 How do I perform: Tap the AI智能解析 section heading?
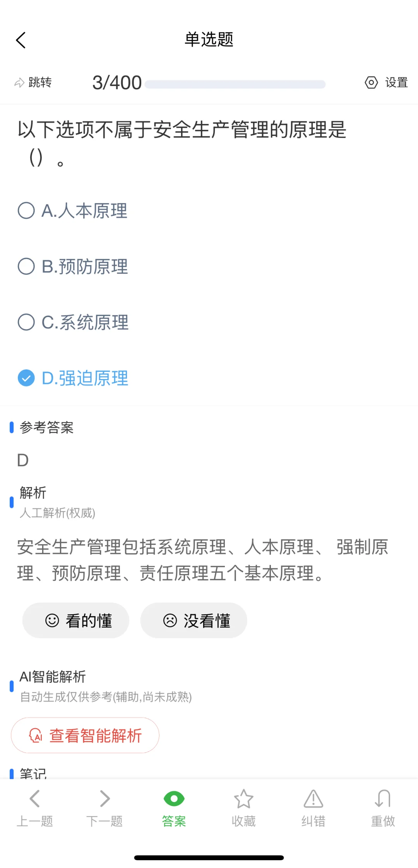(53, 677)
